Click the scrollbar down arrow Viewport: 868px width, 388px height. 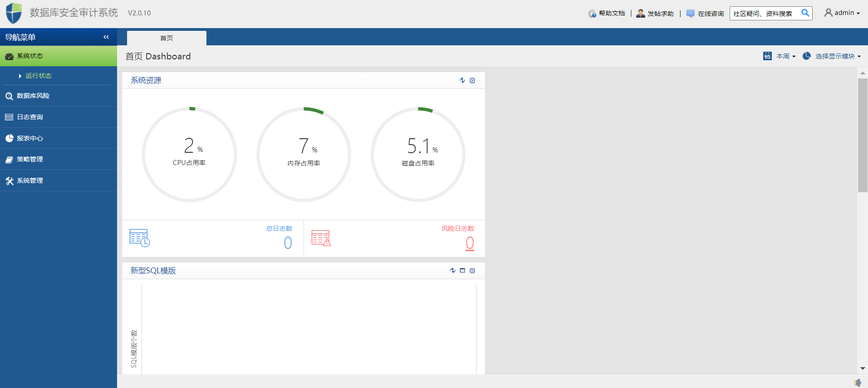click(x=863, y=369)
